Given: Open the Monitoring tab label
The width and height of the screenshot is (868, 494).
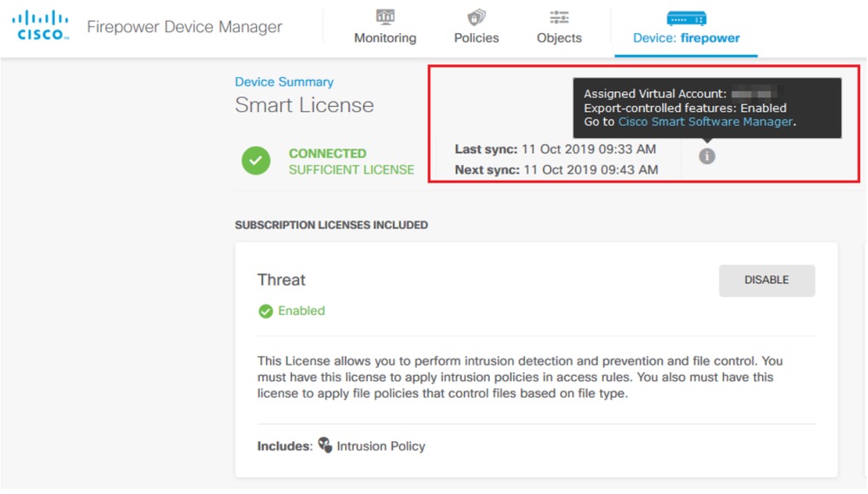Looking at the screenshot, I should (x=385, y=38).
